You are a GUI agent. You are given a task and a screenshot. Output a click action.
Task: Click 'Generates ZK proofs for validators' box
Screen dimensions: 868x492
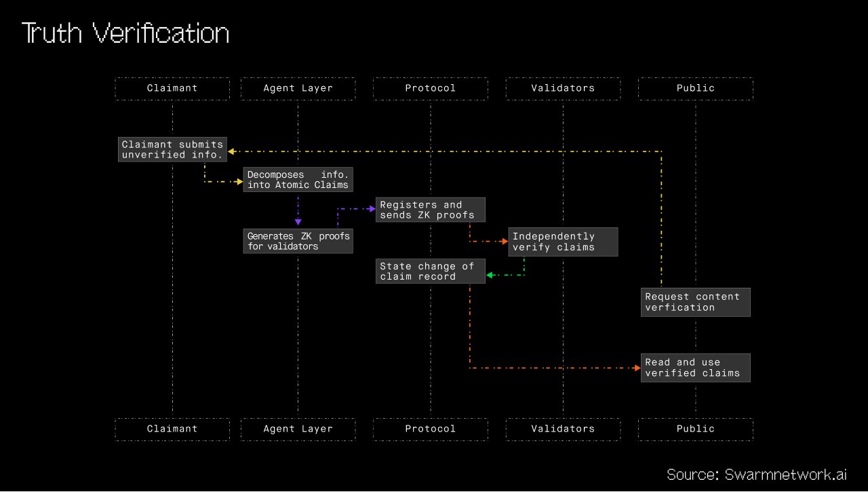298,241
